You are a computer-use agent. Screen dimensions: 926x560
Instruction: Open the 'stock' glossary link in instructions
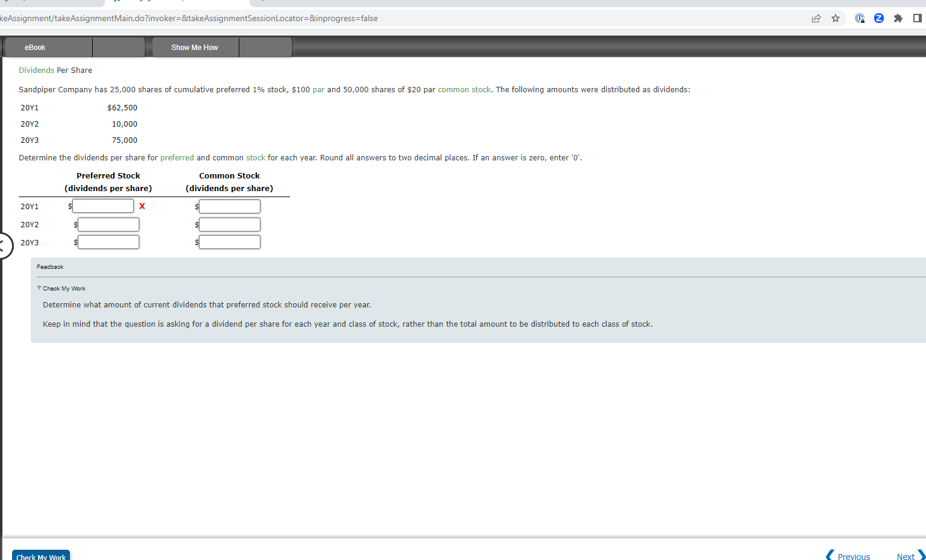(256, 157)
